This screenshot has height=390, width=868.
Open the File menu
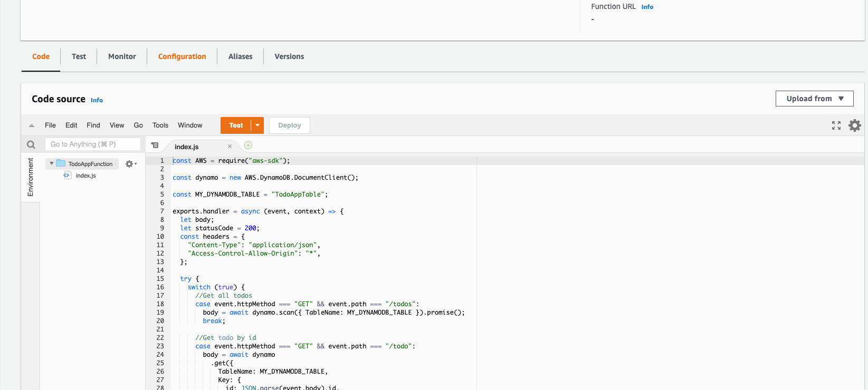pos(50,125)
